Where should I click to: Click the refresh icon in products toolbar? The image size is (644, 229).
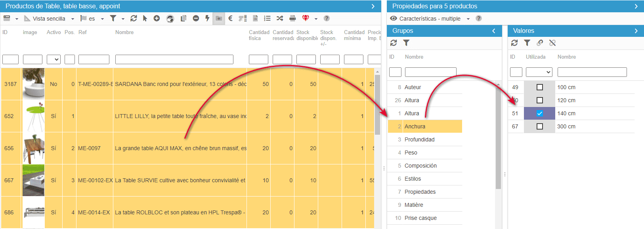[x=134, y=18]
